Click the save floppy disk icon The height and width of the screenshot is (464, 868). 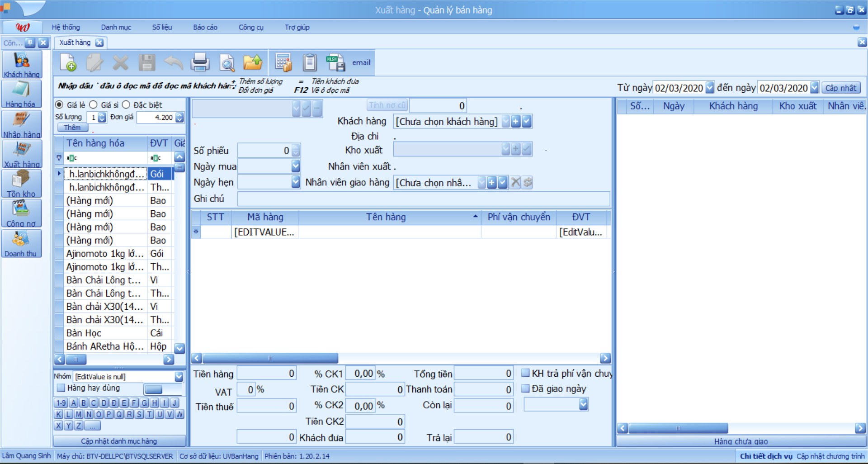click(147, 62)
